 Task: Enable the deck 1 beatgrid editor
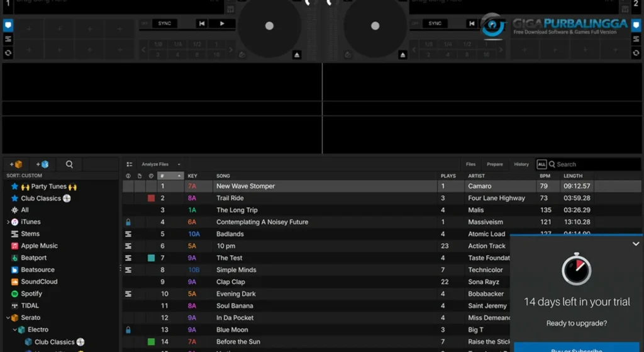click(230, 9)
